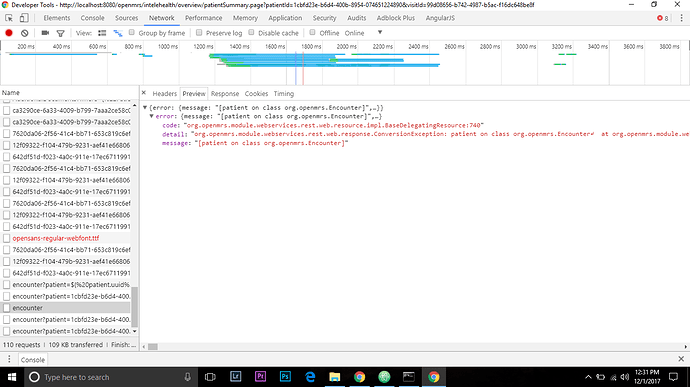
Task: Show the Response tab of the request
Action: coord(225,94)
